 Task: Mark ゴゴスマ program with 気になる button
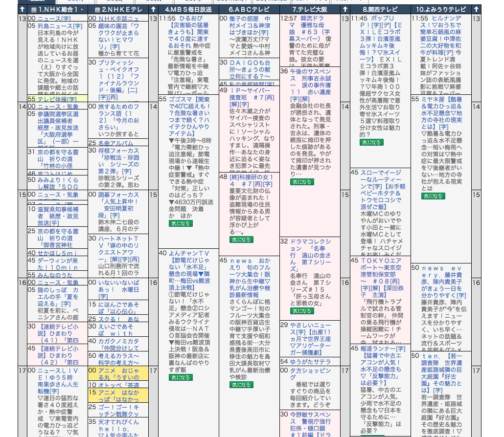pyautogui.click(x=181, y=223)
